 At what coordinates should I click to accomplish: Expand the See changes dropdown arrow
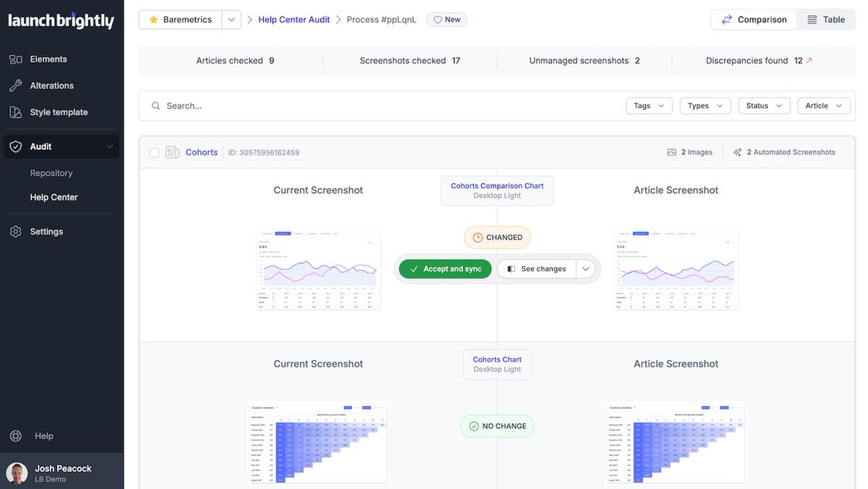click(x=586, y=269)
